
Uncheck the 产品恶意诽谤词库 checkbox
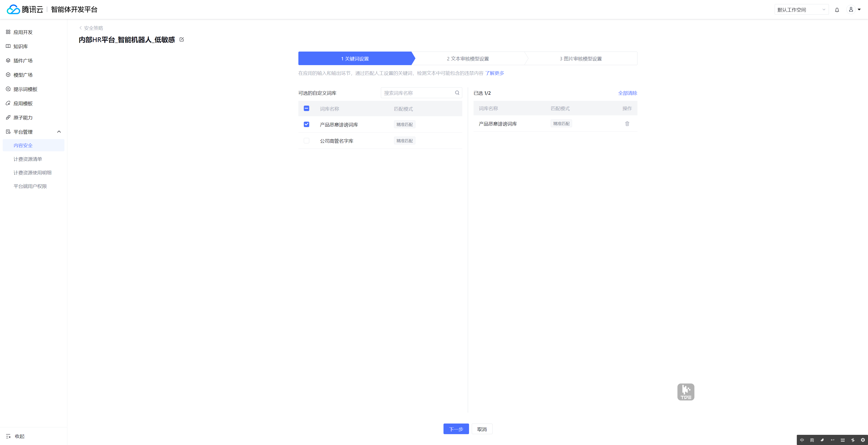click(x=306, y=124)
